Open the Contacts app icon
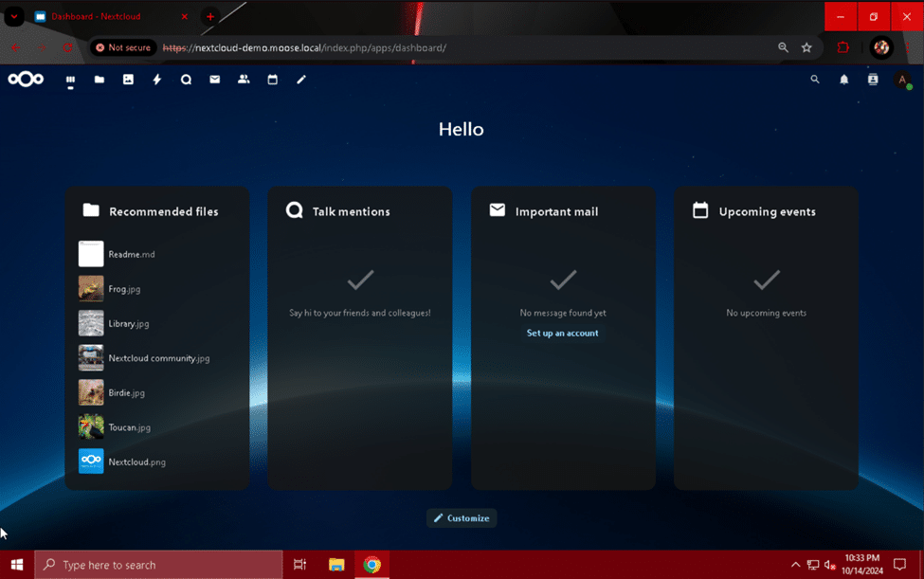 click(244, 80)
